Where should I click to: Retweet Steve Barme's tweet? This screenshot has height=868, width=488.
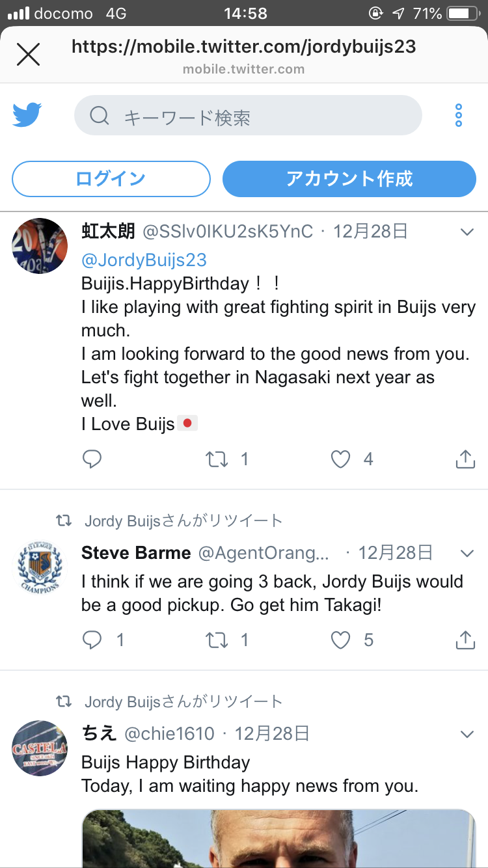[217, 640]
